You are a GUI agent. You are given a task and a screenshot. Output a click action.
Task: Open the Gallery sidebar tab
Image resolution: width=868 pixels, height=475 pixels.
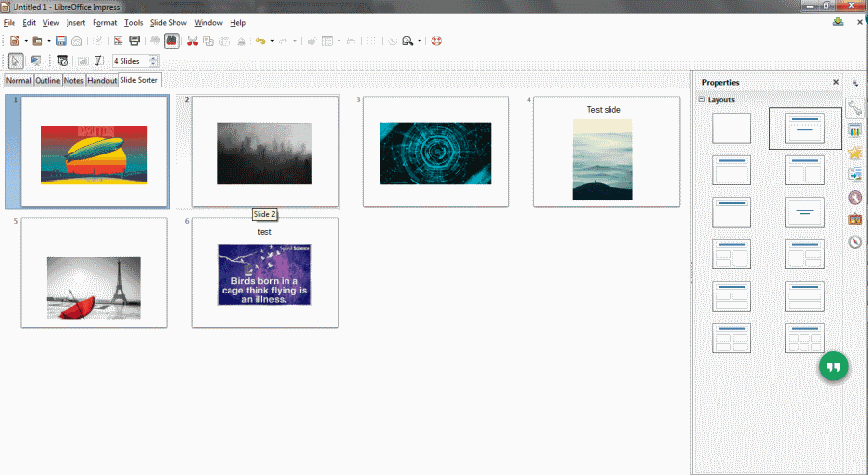tap(854, 219)
